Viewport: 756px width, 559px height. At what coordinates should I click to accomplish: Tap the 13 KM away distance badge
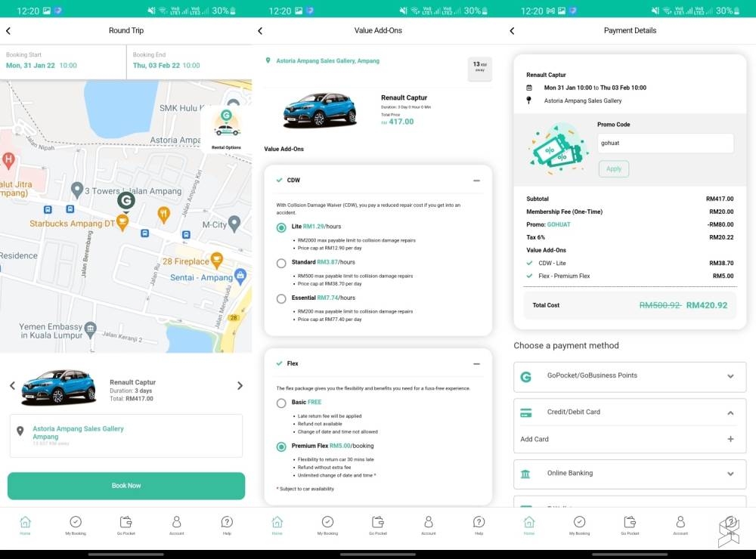[480, 69]
